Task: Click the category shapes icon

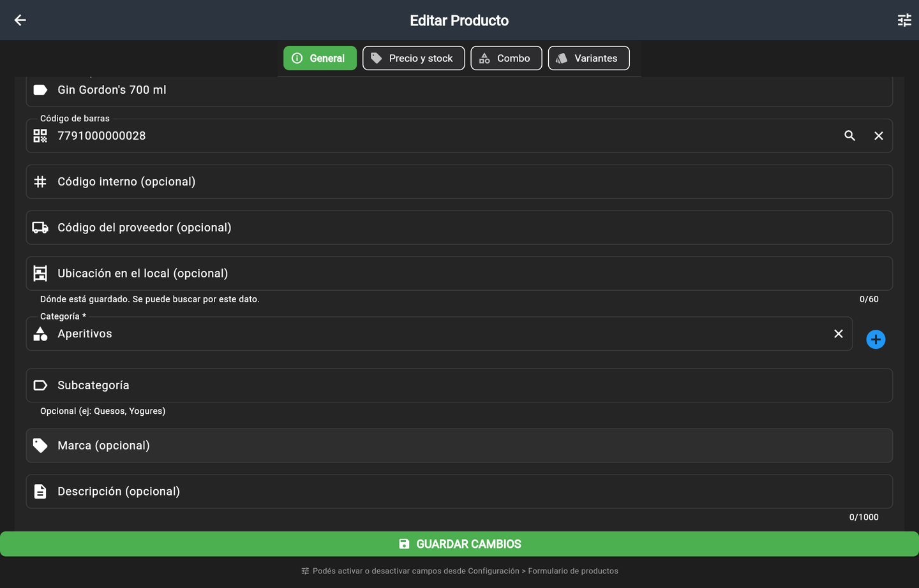Action: pyautogui.click(x=40, y=334)
